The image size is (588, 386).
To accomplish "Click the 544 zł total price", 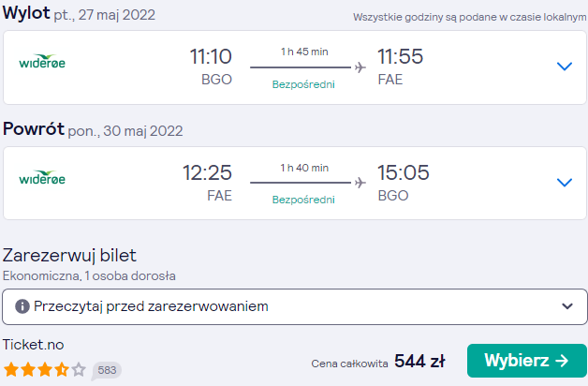I will (419, 362).
